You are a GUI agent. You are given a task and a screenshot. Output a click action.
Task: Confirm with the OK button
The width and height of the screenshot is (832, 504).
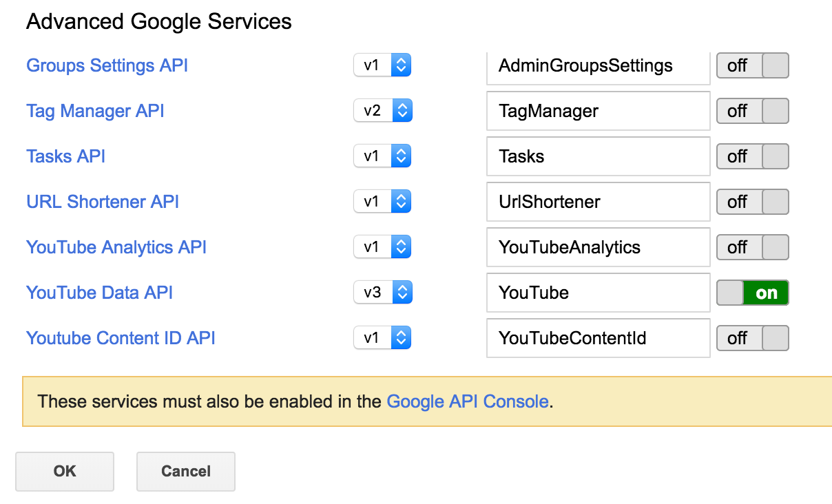[65, 472]
